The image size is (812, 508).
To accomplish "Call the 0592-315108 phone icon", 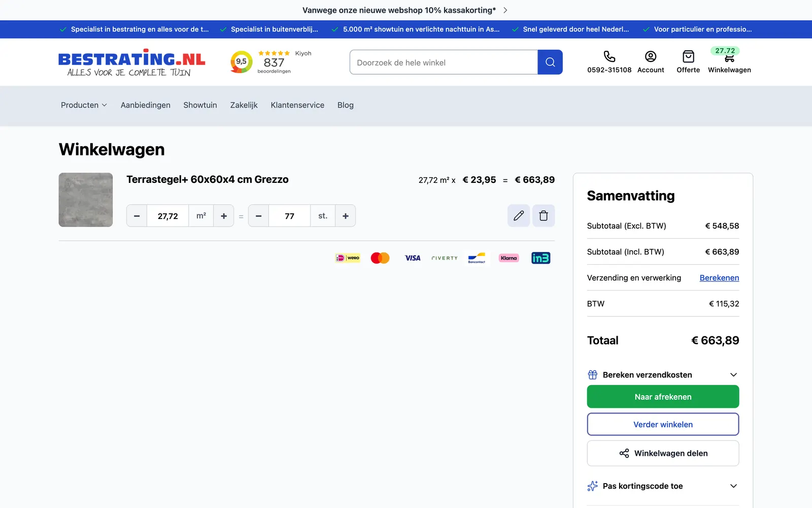I will click(x=609, y=56).
